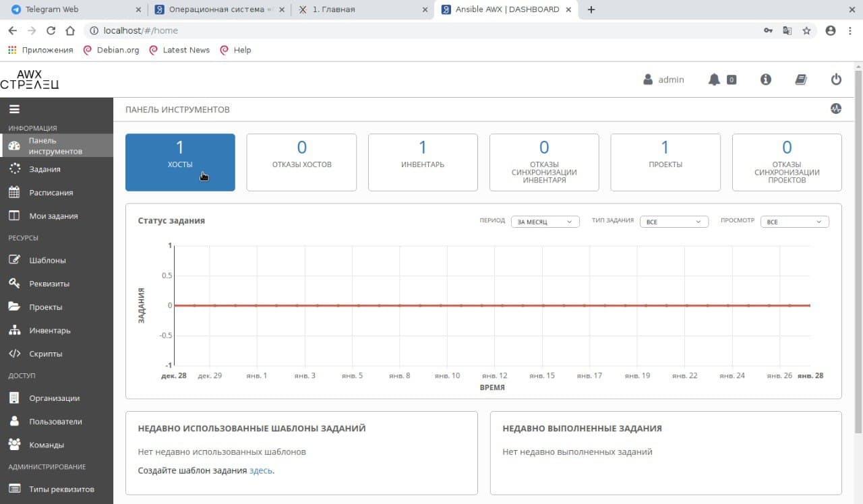Open the Help bookmark
863x504 pixels.
[x=235, y=50]
